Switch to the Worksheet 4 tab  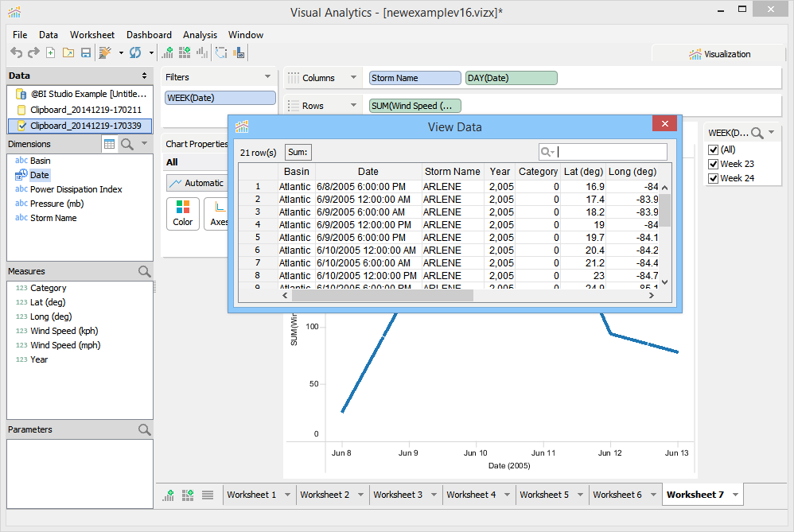(x=471, y=495)
